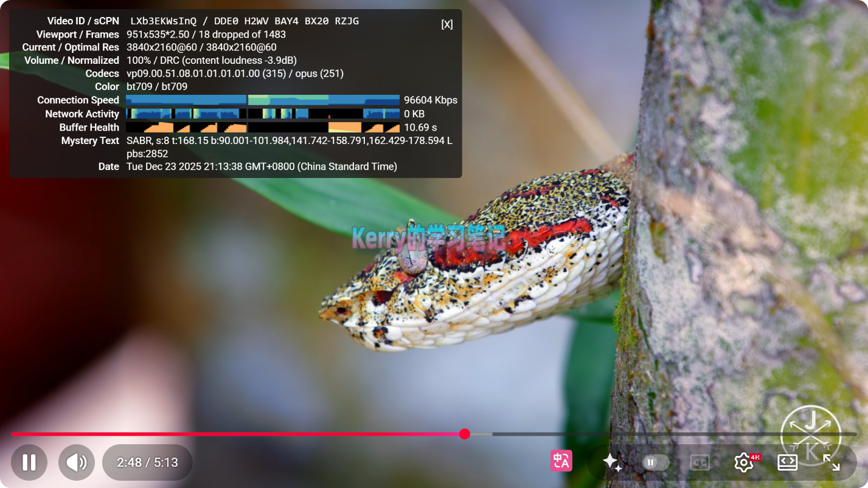Enter fullscreen mode

[831, 462]
